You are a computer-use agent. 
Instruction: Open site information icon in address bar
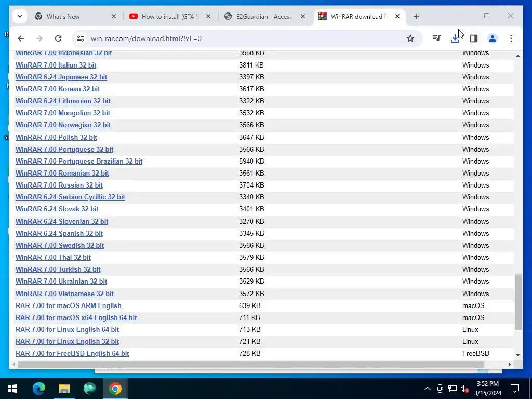[81, 38]
